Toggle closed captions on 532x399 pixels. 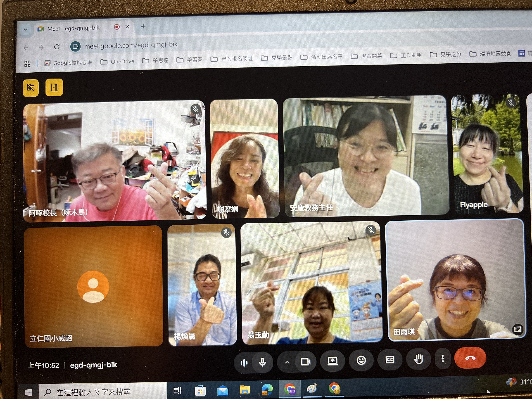pyautogui.click(x=390, y=360)
